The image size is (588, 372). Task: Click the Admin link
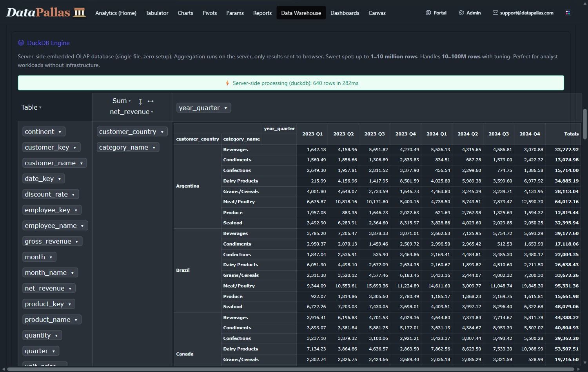click(x=470, y=13)
